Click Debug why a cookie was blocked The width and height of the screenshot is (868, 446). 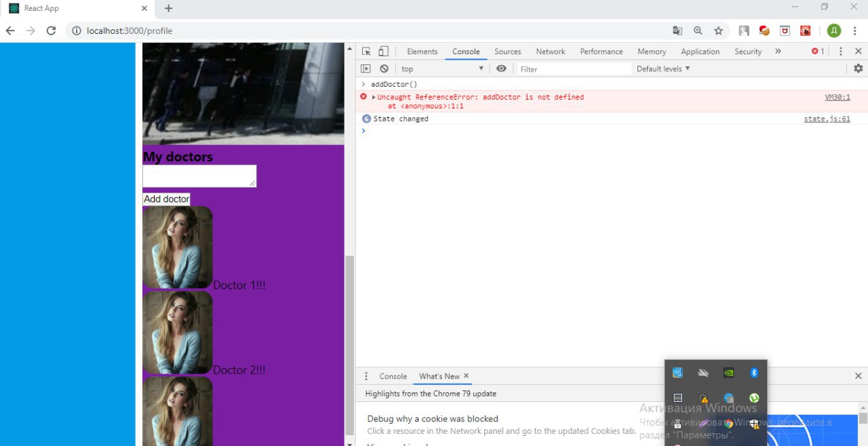[433, 419]
